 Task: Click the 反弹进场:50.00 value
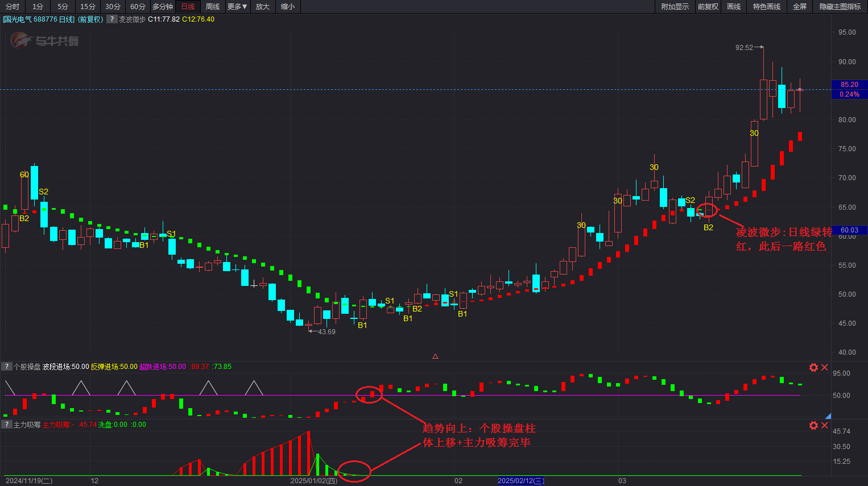pyautogui.click(x=114, y=367)
